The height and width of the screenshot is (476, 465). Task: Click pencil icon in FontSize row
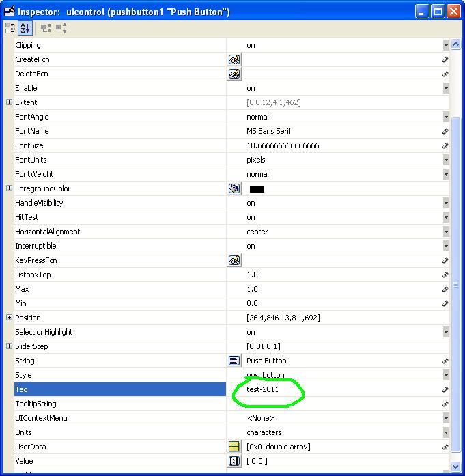[445, 145]
